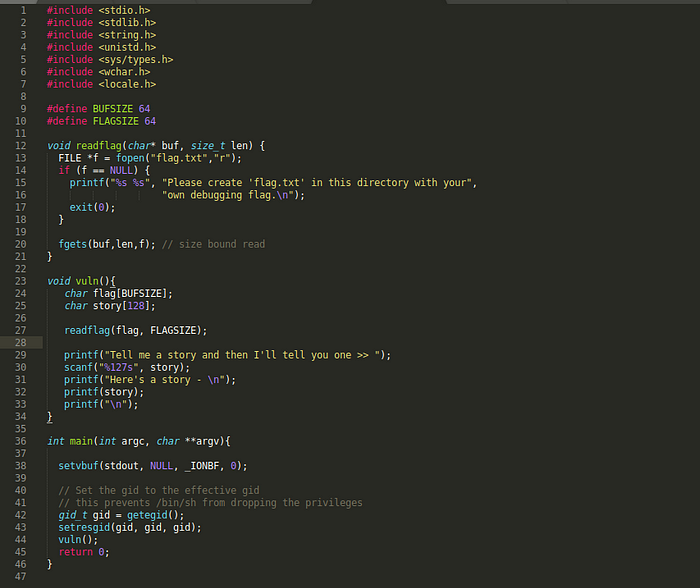Viewport: 700px width, 588px height.
Task: Click the 'prevents /bin/sh from dropping' comment
Action: tap(210, 503)
